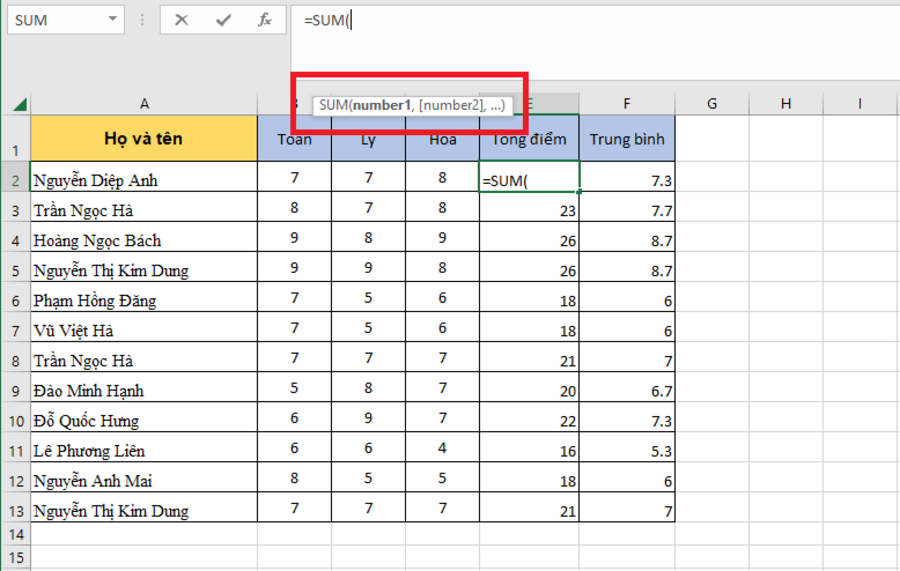The width and height of the screenshot is (900, 571).
Task: Select row 2 header
Action: (x=15, y=176)
